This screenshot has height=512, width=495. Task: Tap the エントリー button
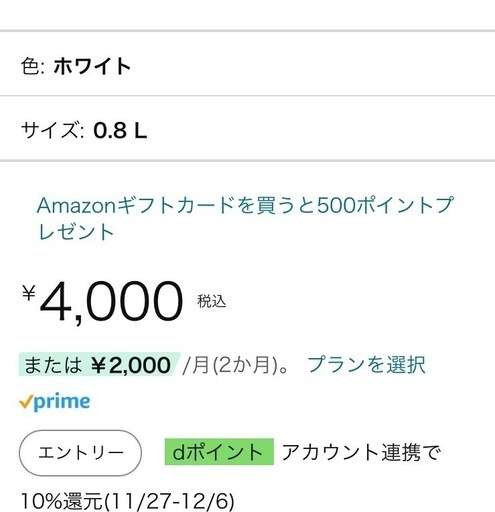pyautogui.click(x=80, y=453)
